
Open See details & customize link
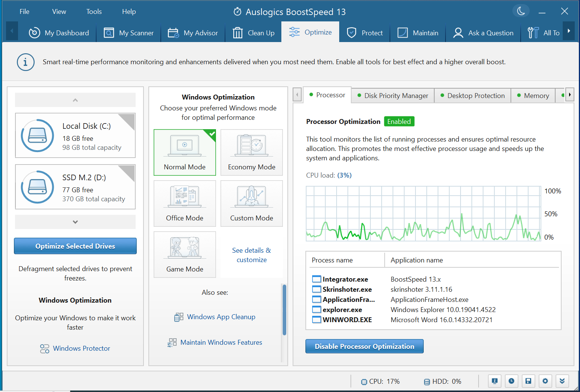coord(252,255)
